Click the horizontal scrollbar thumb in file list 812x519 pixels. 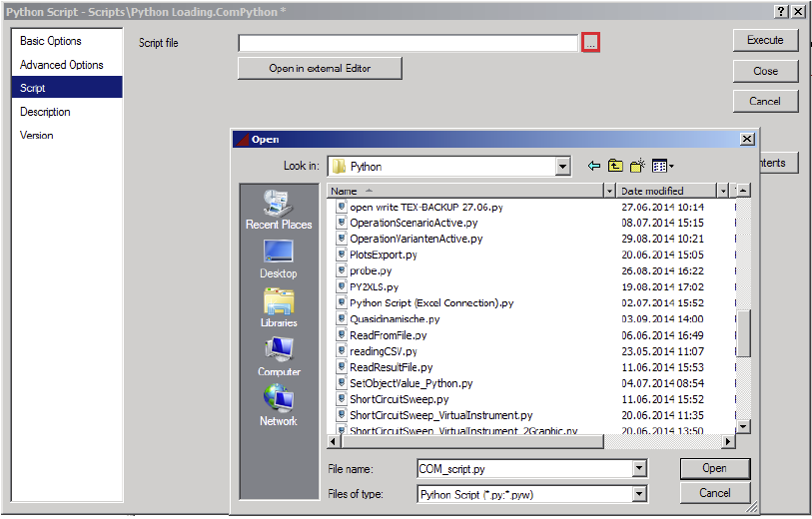pyautogui.click(x=472, y=441)
